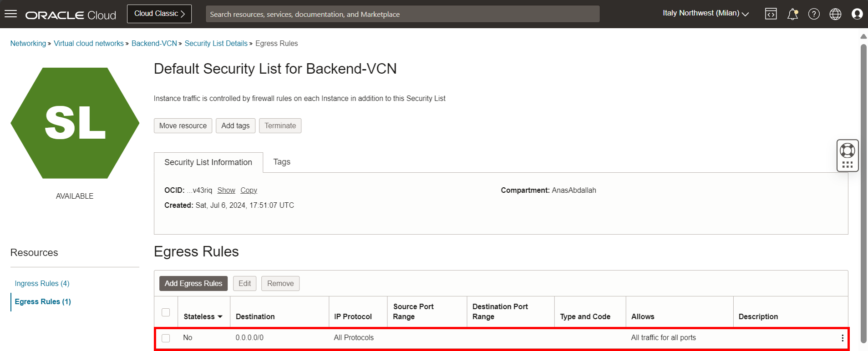Viewport: 868px width, 351px height.
Task: Go to Virtual cloud networks breadcrumb
Action: (89, 43)
